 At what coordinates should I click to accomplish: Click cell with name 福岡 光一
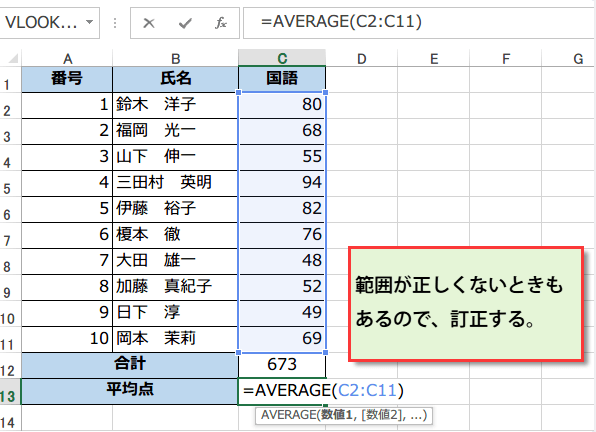[175, 131]
